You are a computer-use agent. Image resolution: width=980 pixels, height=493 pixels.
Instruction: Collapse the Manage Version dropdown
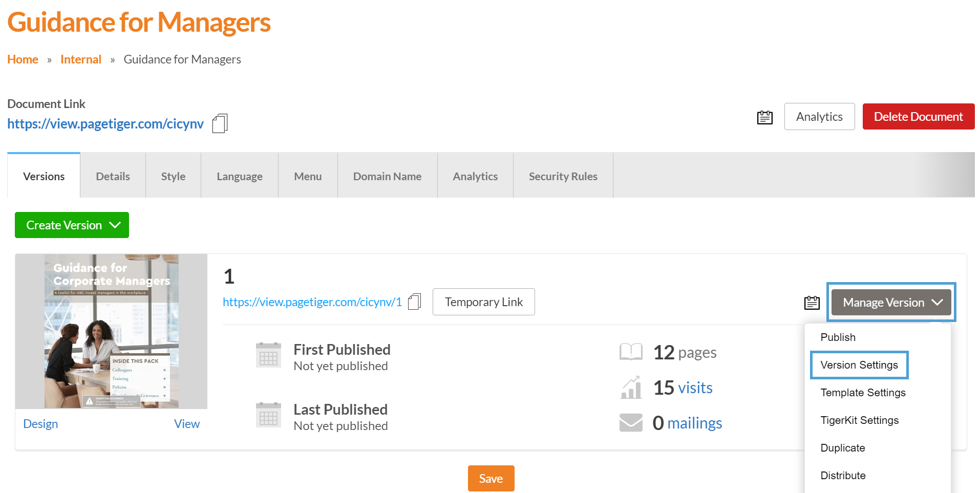pyautogui.click(x=891, y=303)
